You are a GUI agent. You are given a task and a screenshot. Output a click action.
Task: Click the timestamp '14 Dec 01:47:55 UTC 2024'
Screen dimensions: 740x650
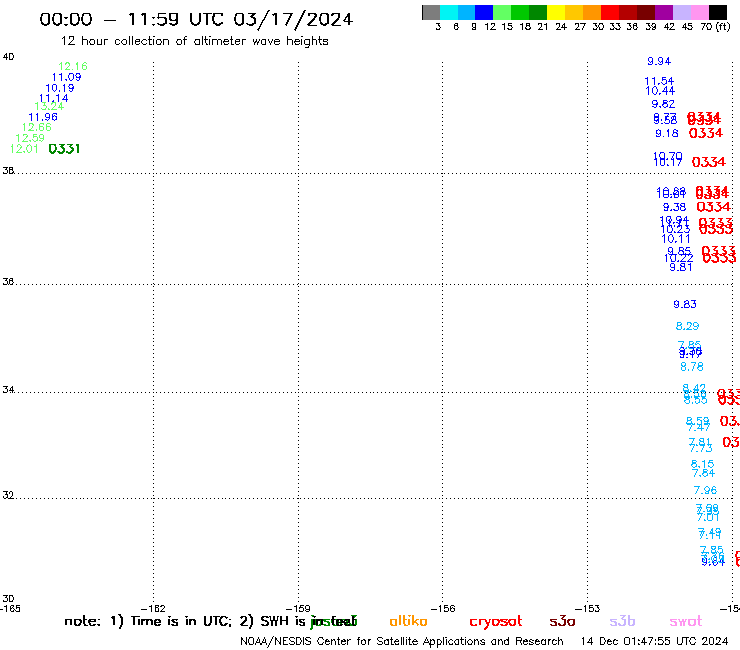tap(655, 642)
